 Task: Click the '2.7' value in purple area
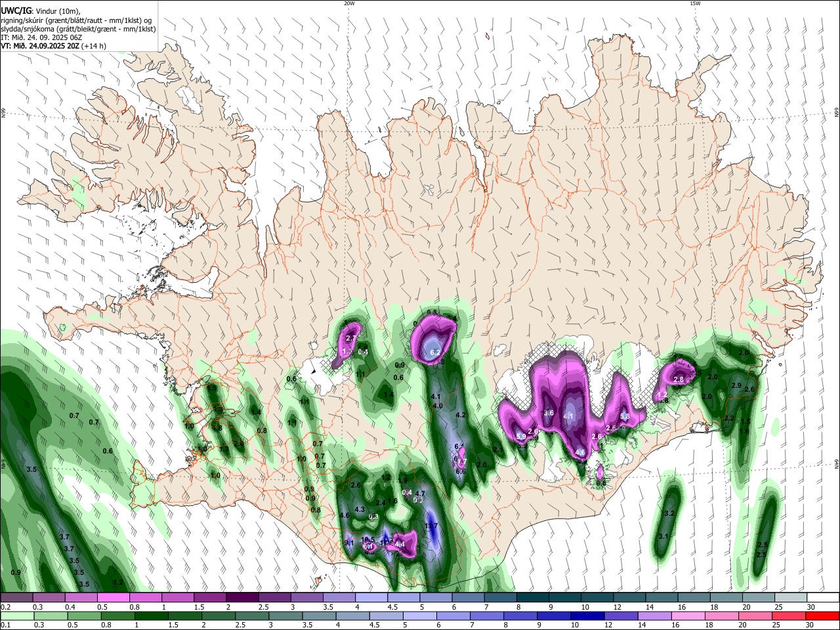[x=350, y=339]
